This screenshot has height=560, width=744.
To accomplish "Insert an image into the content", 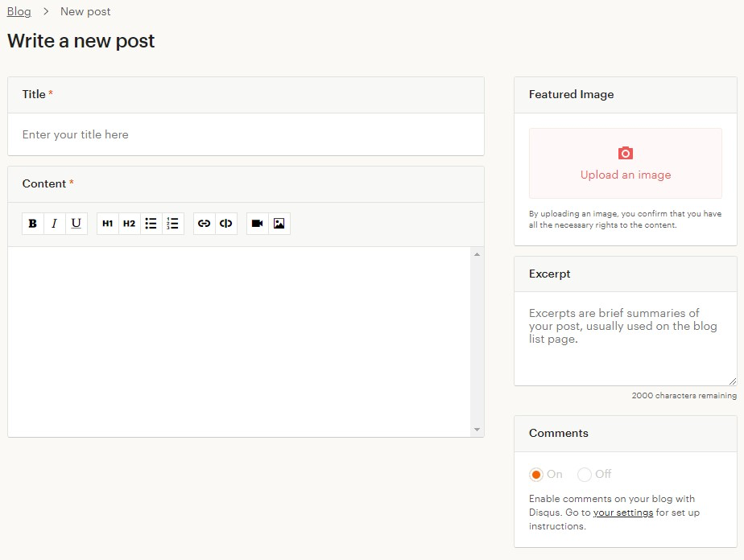I will [279, 224].
